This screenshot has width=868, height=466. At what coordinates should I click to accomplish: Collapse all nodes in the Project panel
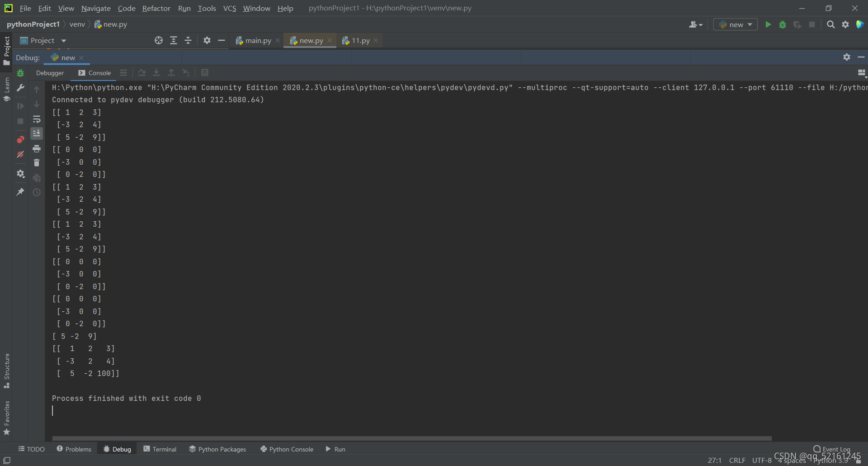pos(188,40)
